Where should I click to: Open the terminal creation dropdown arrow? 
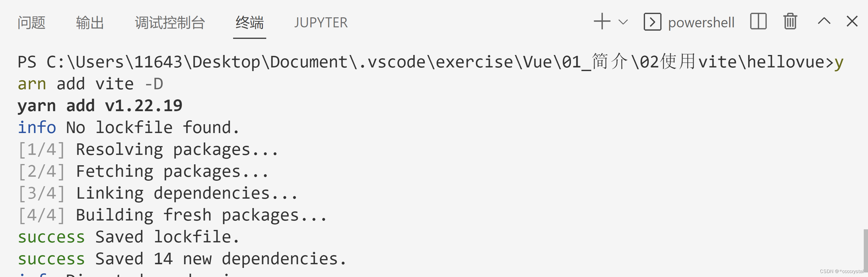tap(623, 22)
